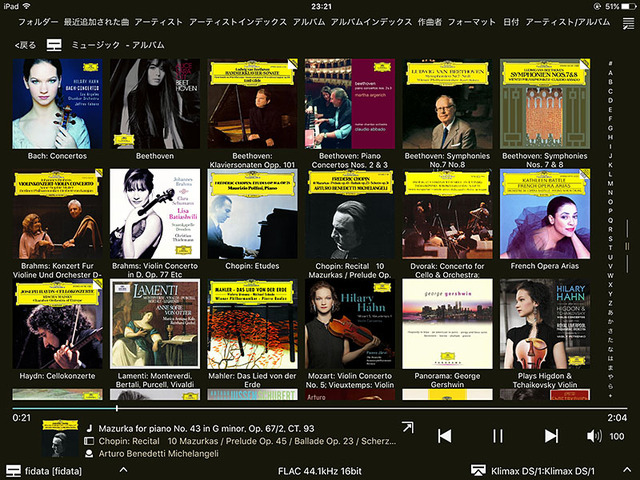Switch to the アルバムインデックス tab
The image size is (640, 480).
(371, 22)
